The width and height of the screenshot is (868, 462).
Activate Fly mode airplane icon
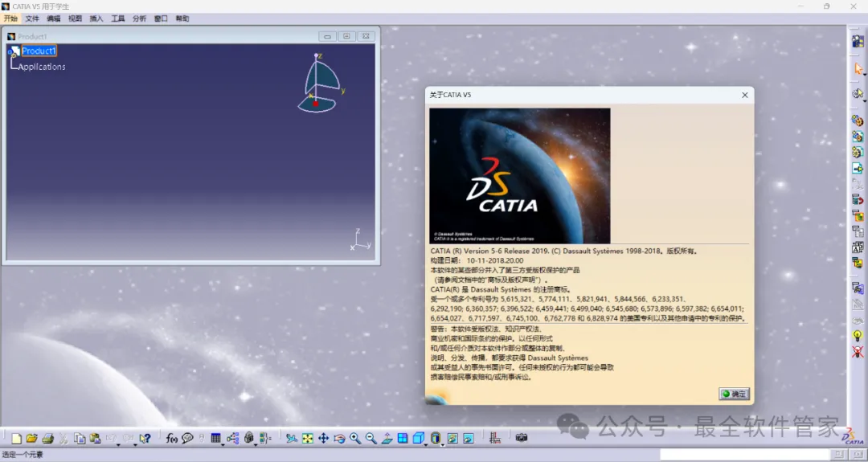coord(292,438)
